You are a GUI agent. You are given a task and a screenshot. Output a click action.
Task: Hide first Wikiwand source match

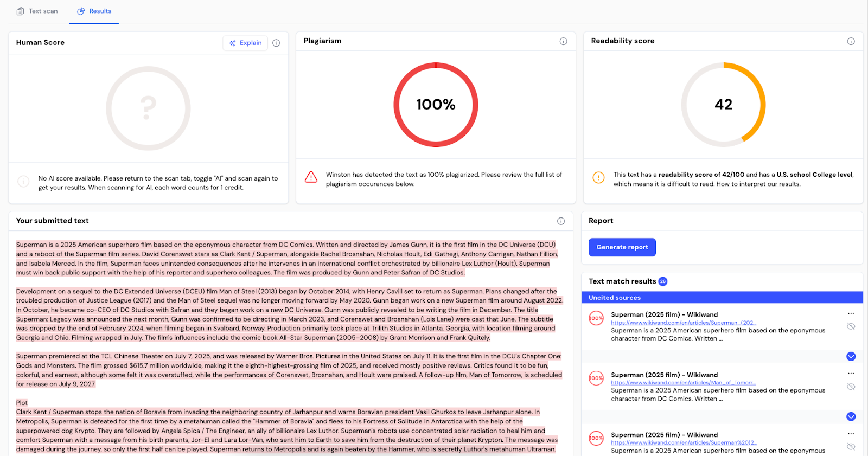click(851, 326)
